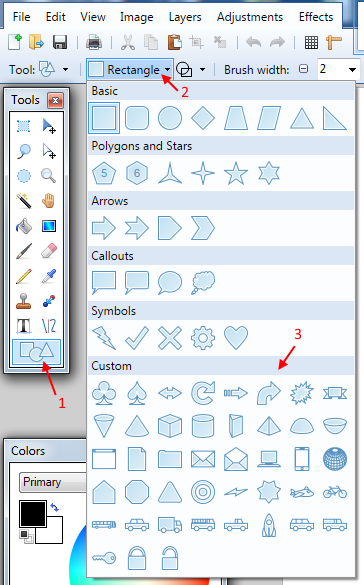Expand the Brush width dropdown
This screenshot has height=585, width=364.
click(x=352, y=70)
